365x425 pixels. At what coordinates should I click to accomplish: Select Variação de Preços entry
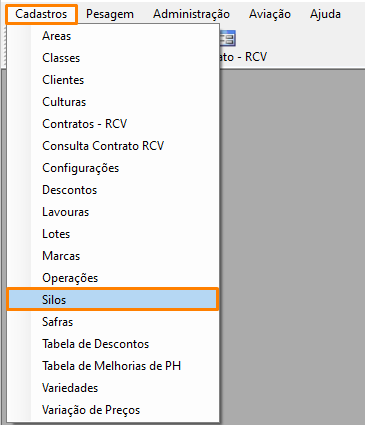coord(113,410)
